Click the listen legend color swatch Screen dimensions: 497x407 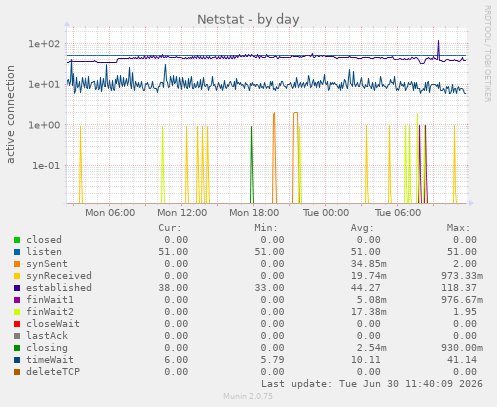click(17, 252)
